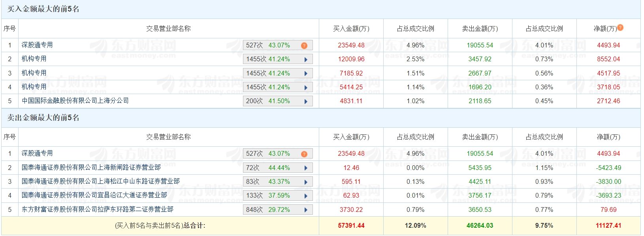Click 买入金额最大的前5名 section heading

tap(43, 9)
